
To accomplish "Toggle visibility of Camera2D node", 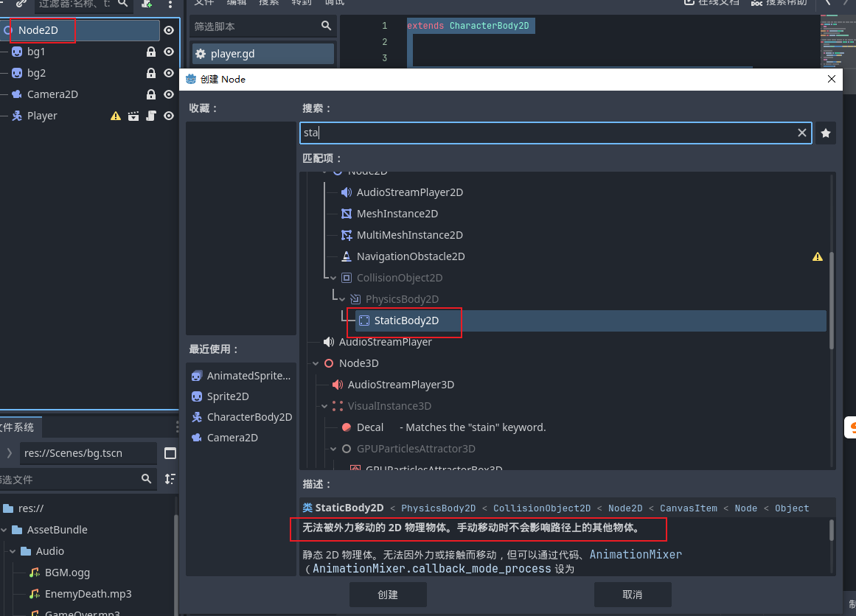I will pos(169,94).
